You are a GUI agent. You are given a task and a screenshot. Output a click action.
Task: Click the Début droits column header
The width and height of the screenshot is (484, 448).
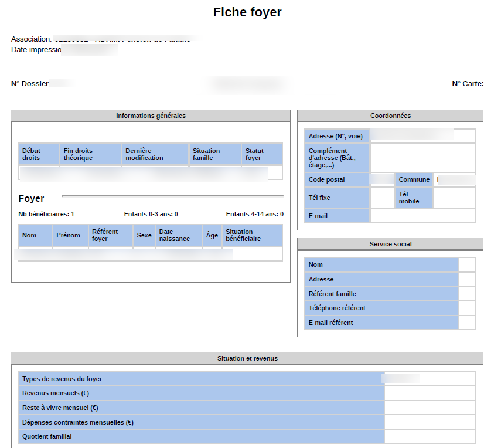pos(39,154)
